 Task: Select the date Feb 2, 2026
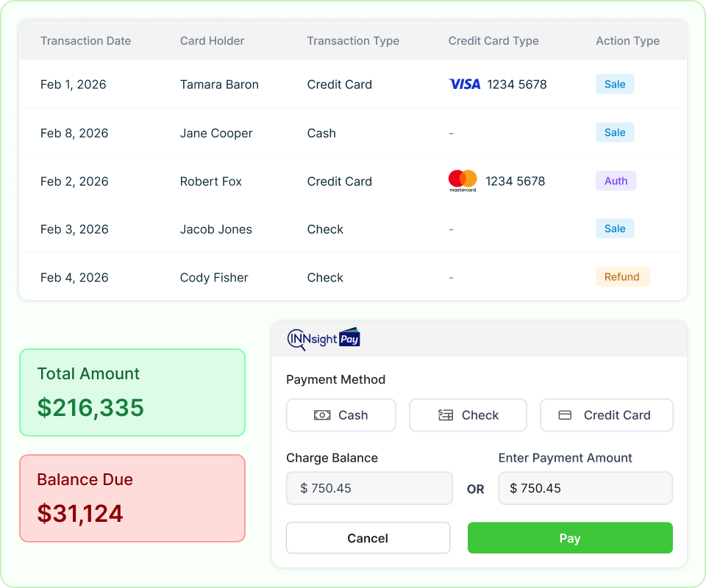[74, 182]
